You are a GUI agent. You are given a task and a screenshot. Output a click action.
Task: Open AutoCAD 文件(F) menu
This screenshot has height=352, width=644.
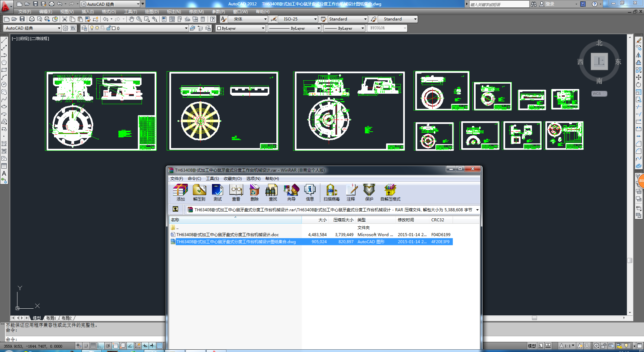(x=25, y=11)
